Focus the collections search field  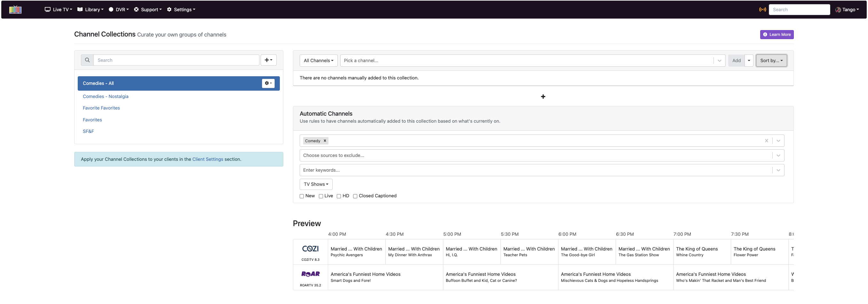[x=176, y=60]
